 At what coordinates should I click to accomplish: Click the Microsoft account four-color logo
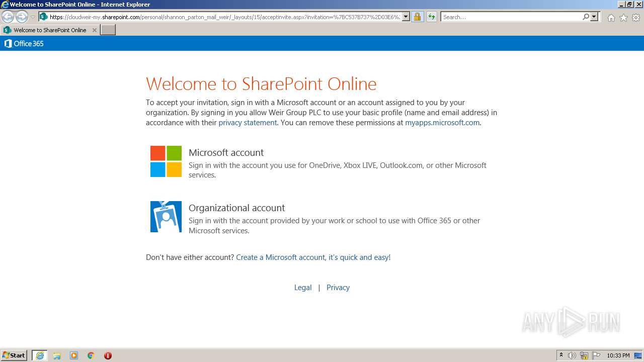click(166, 161)
